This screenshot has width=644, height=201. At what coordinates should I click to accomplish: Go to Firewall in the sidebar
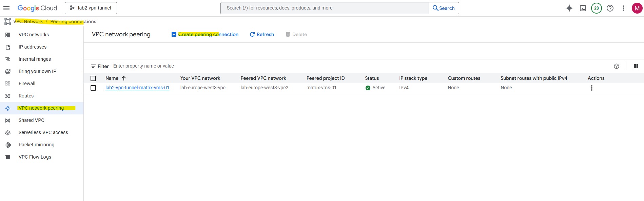click(x=27, y=84)
